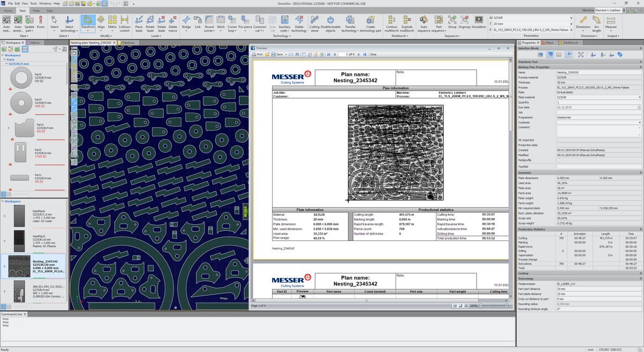
Task: Click Explode multitorch
Action: pyautogui.click(x=407, y=24)
